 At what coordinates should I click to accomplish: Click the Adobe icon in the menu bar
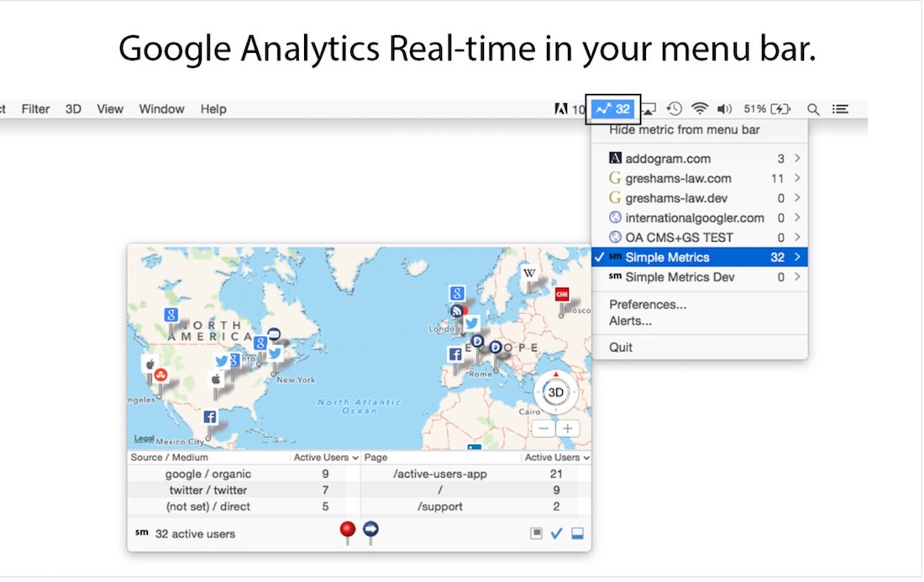[x=561, y=109]
